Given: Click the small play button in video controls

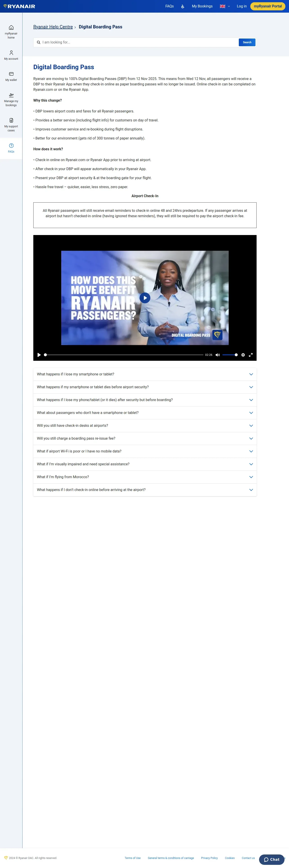Looking at the screenshot, I should point(39,355).
